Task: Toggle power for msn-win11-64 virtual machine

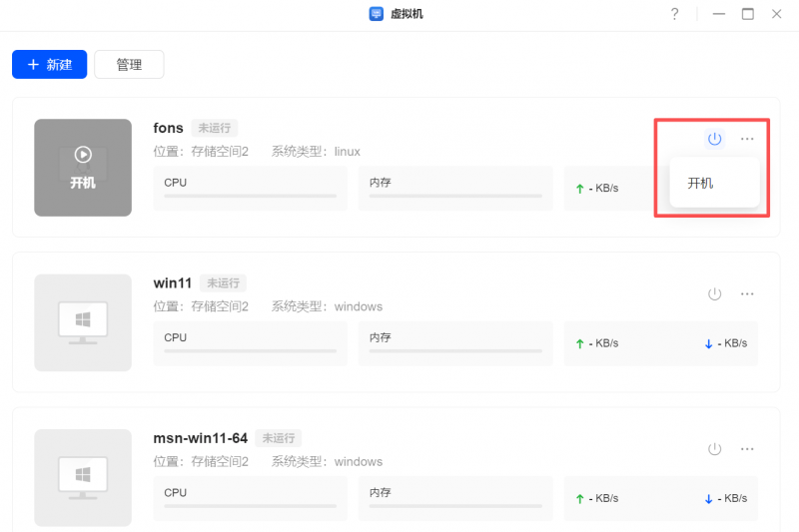Action: pyautogui.click(x=714, y=449)
